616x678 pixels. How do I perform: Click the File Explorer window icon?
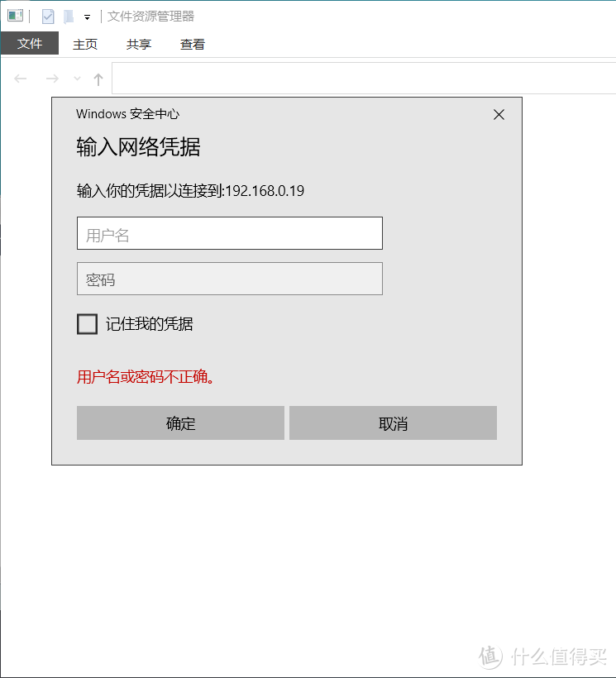coord(15,16)
